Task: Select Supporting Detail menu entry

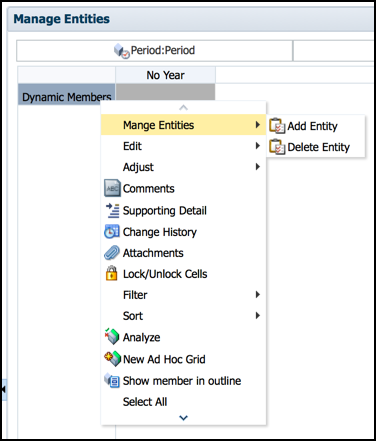Action: tap(183, 211)
